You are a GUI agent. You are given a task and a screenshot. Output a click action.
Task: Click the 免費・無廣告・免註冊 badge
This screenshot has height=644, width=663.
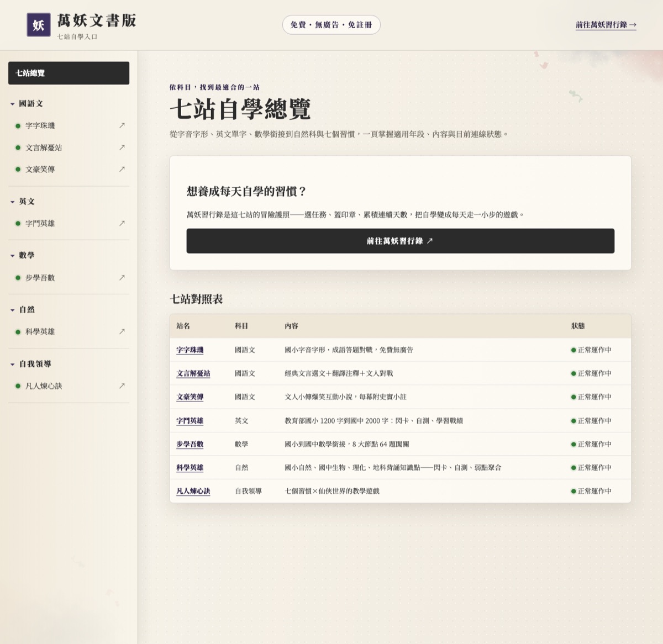coord(331,25)
